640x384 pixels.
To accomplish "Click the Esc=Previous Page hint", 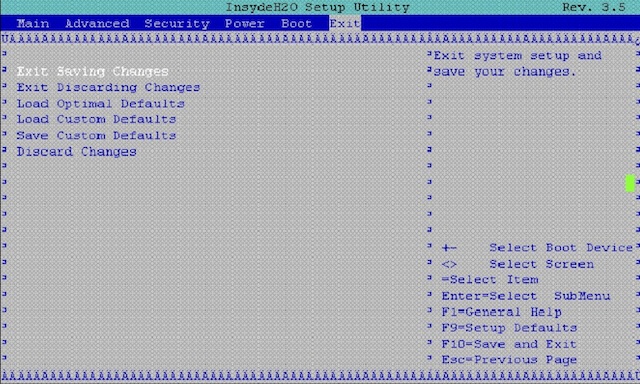I will pyautogui.click(x=509, y=360).
